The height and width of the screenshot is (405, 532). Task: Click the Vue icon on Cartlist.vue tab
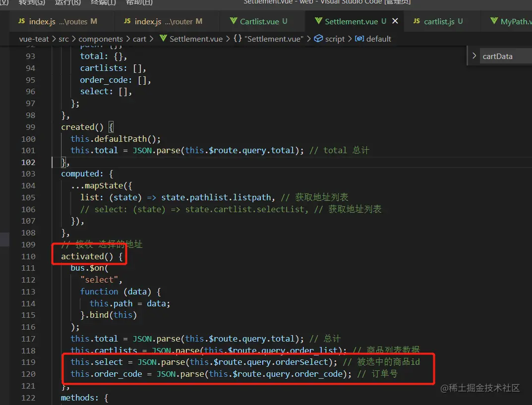(x=234, y=21)
